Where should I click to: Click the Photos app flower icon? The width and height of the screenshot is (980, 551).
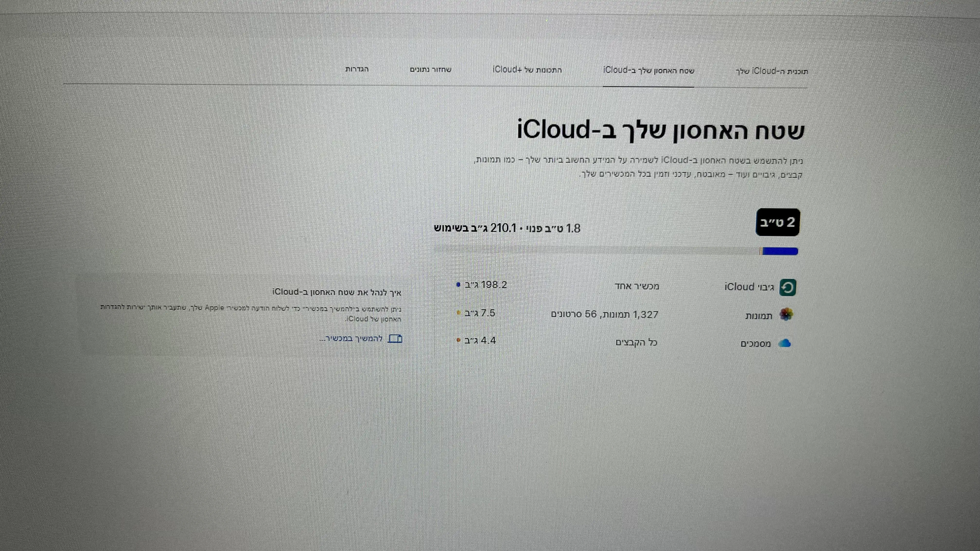786,314
